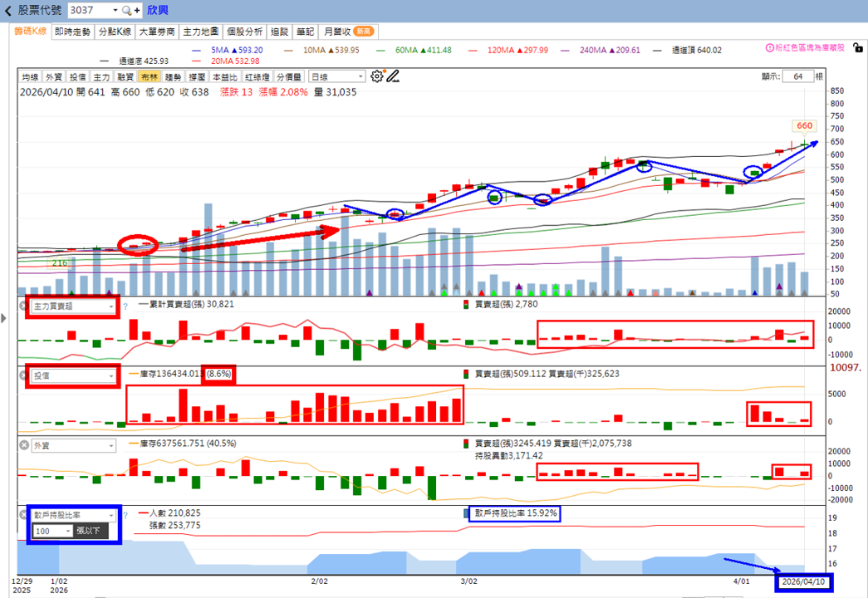
Task: Toggle the 均線 moving average overlay
Action: [30, 77]
